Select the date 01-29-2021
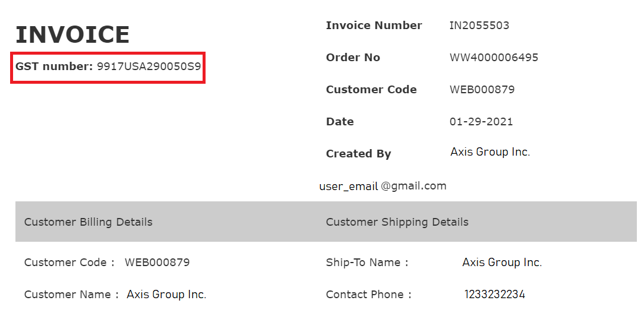 (x=481, y=122)
